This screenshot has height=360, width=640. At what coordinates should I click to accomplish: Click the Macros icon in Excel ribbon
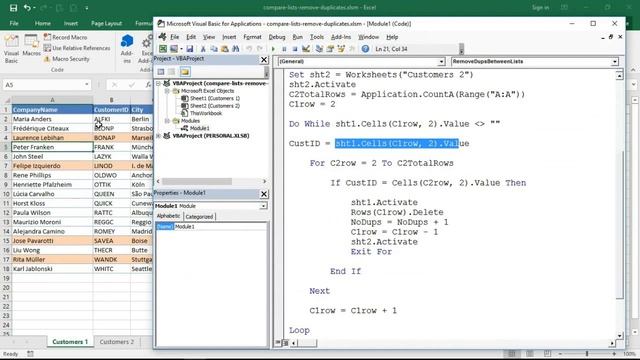point(31,45)
